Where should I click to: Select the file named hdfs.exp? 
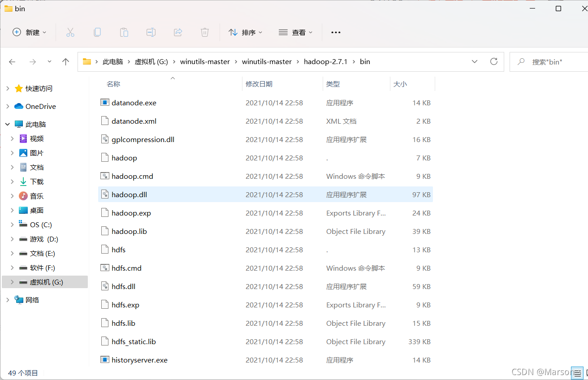(125, 305)
